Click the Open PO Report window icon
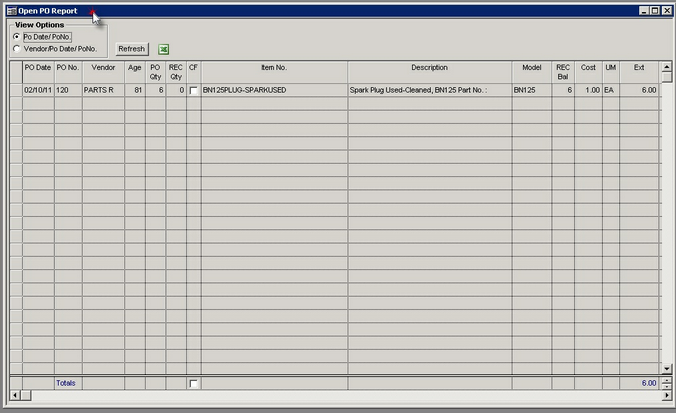 tap(10, 10)
